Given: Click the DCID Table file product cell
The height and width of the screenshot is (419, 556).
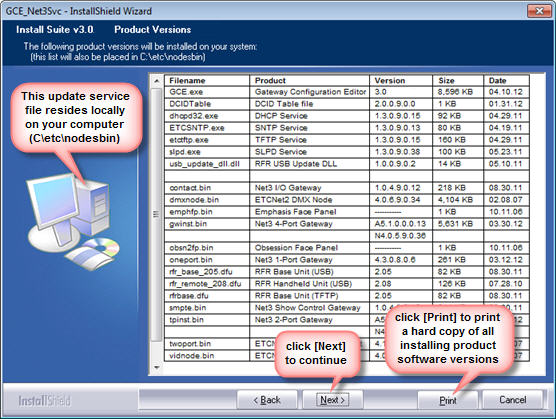Looking at the screenshot, I should coord(310,104).
